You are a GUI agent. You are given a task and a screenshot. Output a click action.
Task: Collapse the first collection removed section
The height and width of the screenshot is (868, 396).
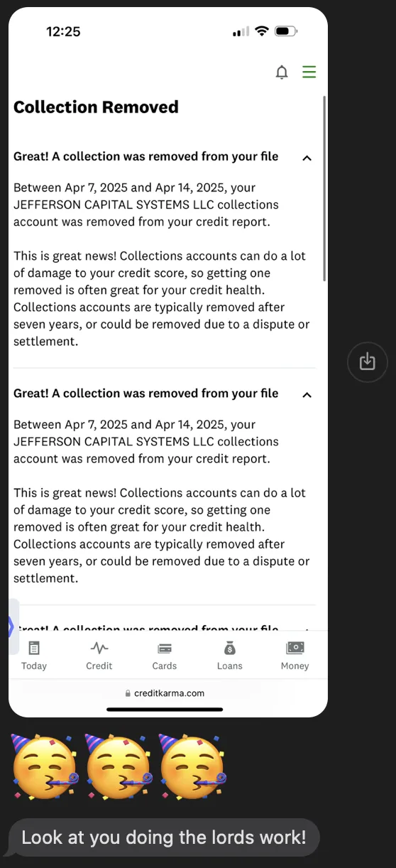307,158
